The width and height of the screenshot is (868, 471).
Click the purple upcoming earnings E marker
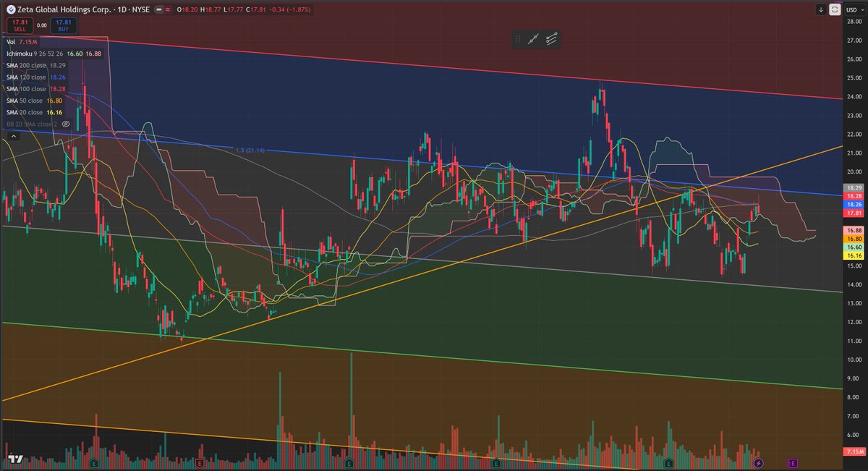(793, 462)
